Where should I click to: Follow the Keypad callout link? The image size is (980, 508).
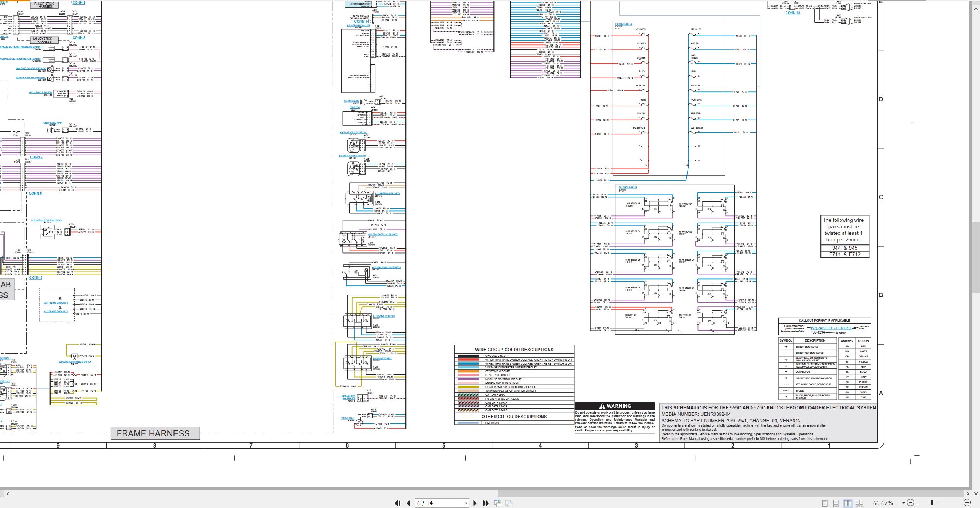click(354, 107)
